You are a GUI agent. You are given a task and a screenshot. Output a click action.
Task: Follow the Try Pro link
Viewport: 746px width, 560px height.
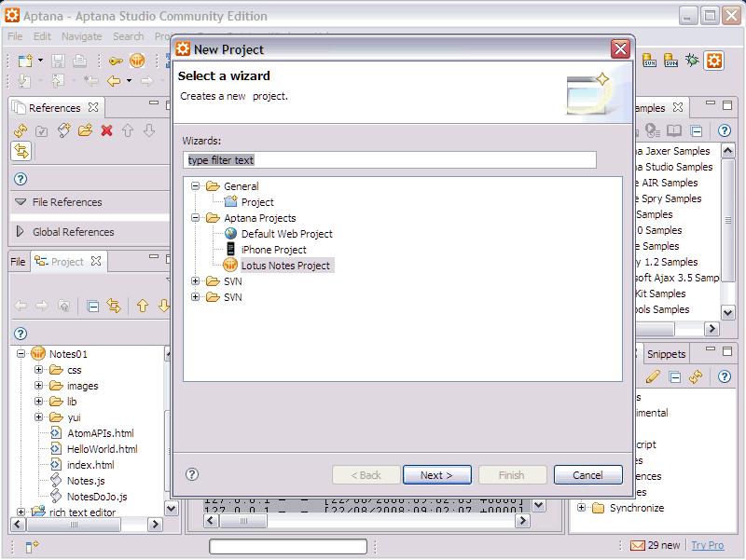click(708, 545)
